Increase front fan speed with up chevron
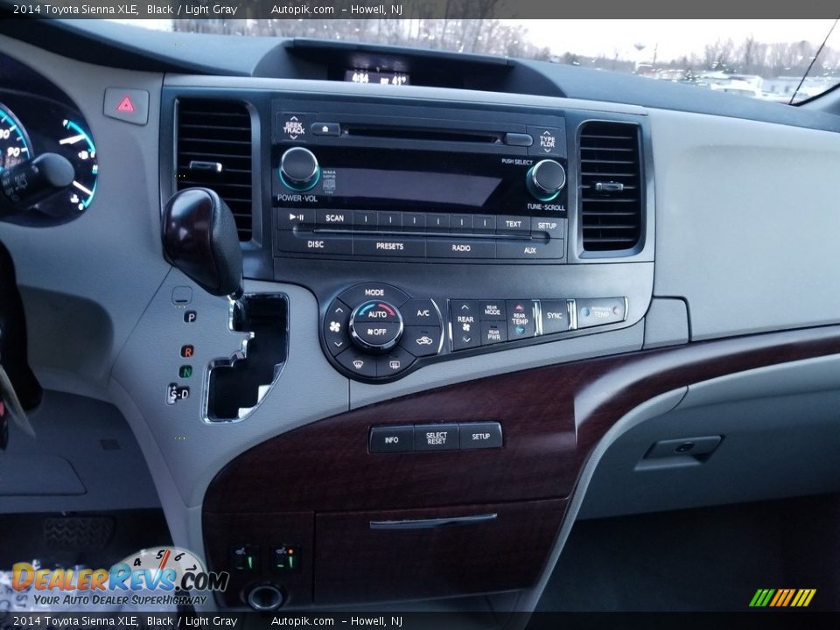This screenshot has height=630, width=840. [x=339, y=310]
